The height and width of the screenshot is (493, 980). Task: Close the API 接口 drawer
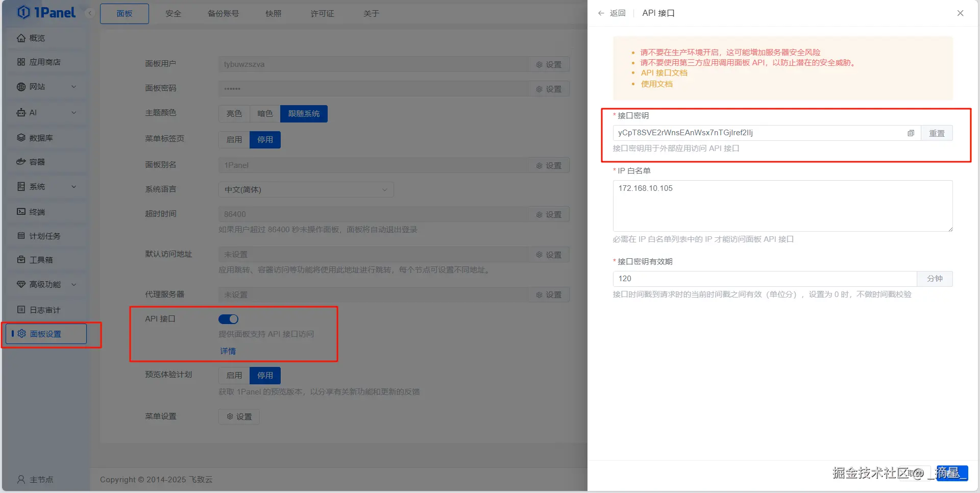pyautogui.click(x=960, y=13)
